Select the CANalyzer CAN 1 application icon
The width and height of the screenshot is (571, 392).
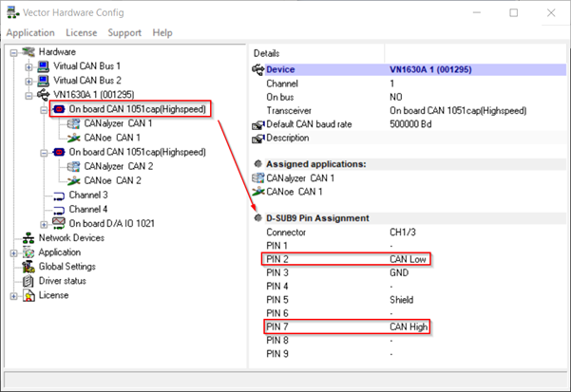[x=74, y=123]
